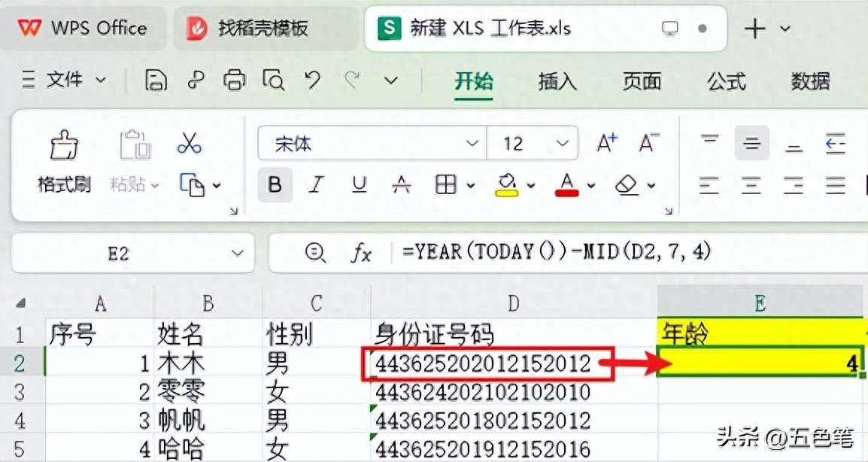
Task: Click the Print Preview icon
Action: pyautogui.click(x=273, y=80)
